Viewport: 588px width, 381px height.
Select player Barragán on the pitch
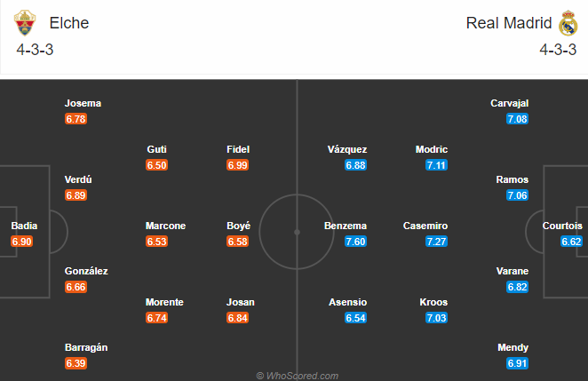86,347
